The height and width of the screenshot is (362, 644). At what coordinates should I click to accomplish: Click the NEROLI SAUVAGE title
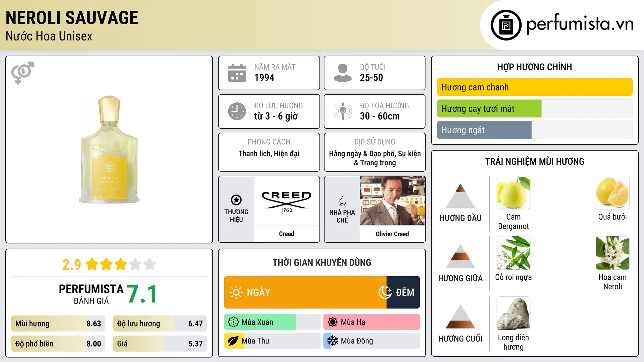pos(72,18)
